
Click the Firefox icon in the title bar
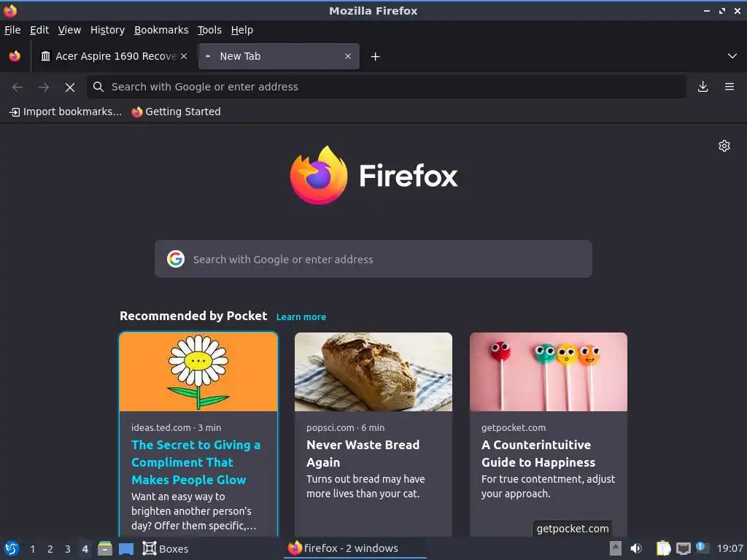pyautogui.click(x=10, y=10)
